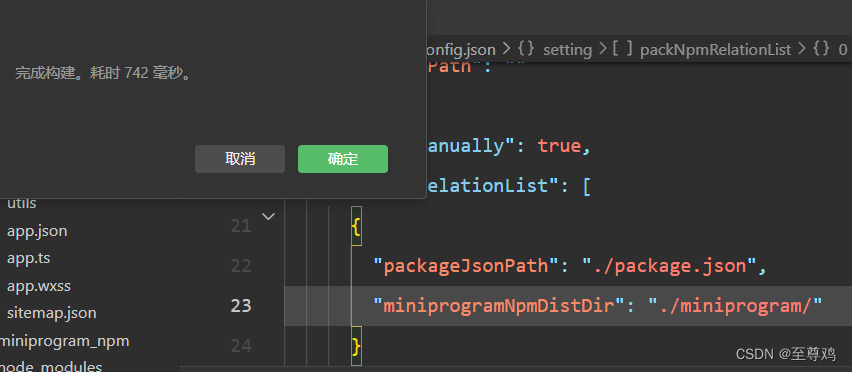This screenshot has height=372, width=852.
Task: Select the miniprogram_npm folder
Action: click(65, 341)
